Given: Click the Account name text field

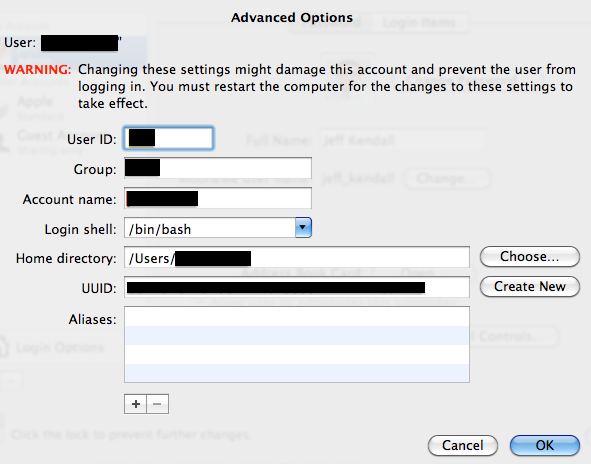Looking at the screenshot, I should click(x=218, y=198).
